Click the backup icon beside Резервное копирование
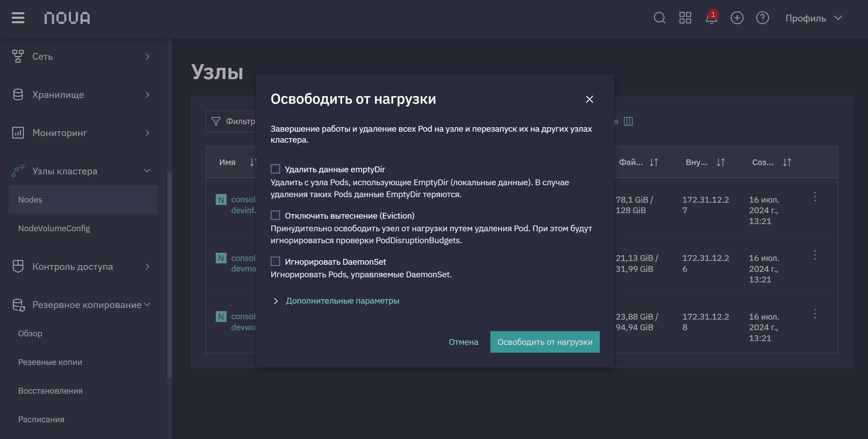Image resolution: width=868 pixels, height=439 pixels. point(19,305)
